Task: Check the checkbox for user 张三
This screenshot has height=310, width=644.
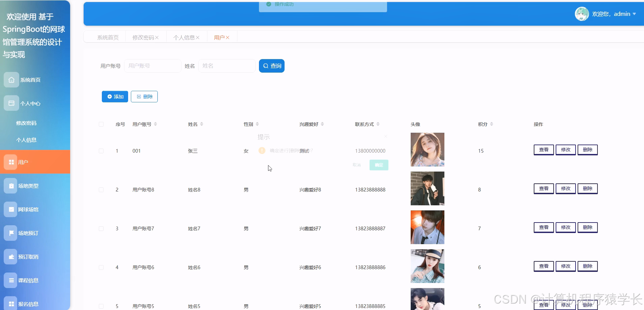Action: coord(101,151)
